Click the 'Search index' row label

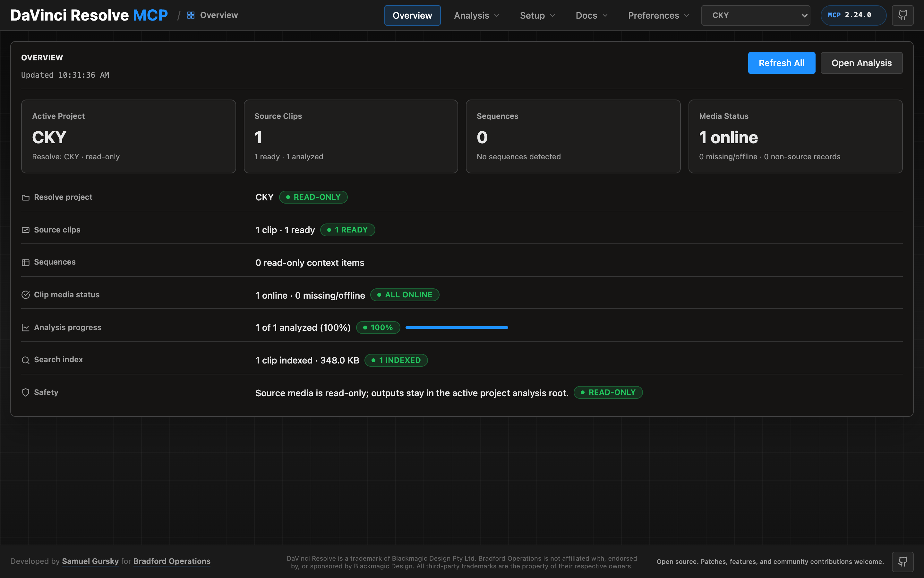pos(58,360)
